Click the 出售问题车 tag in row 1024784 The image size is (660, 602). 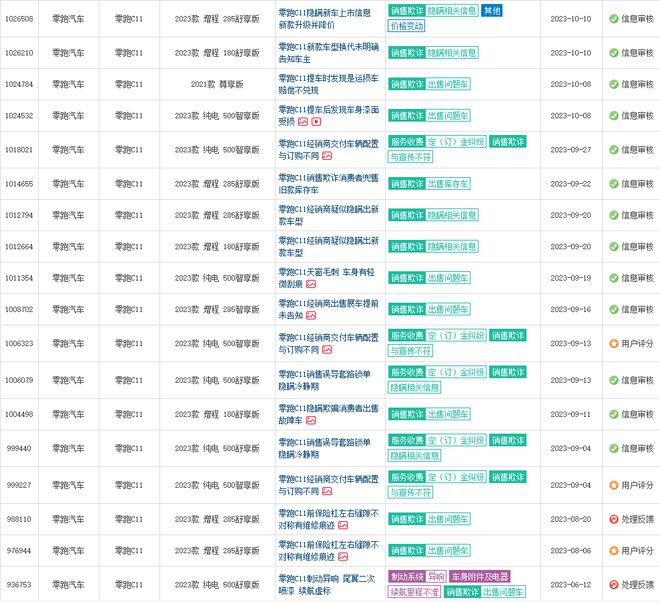[448, 84]
